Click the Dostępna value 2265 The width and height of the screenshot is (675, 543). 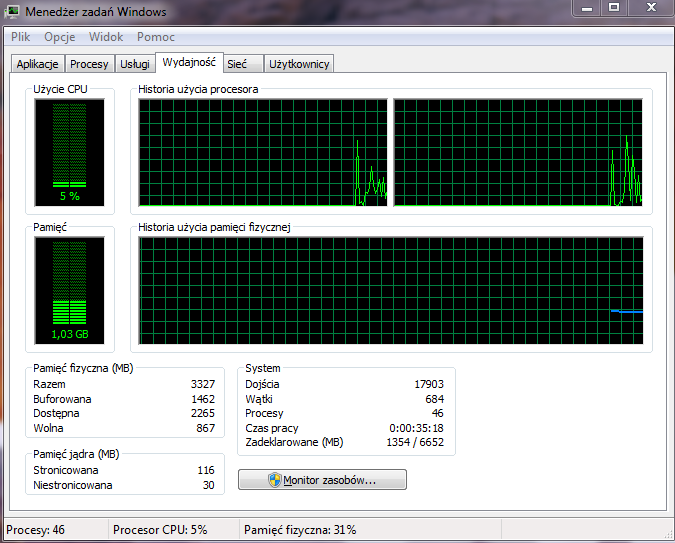pyautogui.click(x=203, y=413)
